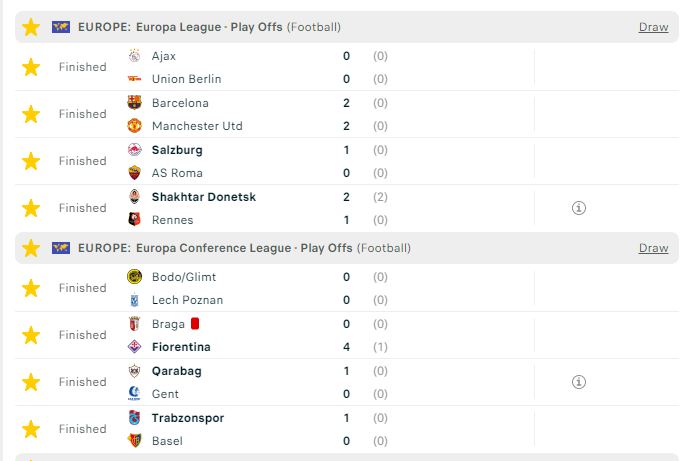Click the AS Roma club crest
The height and width of the screenshot is (461, 688).
(134, 173)
